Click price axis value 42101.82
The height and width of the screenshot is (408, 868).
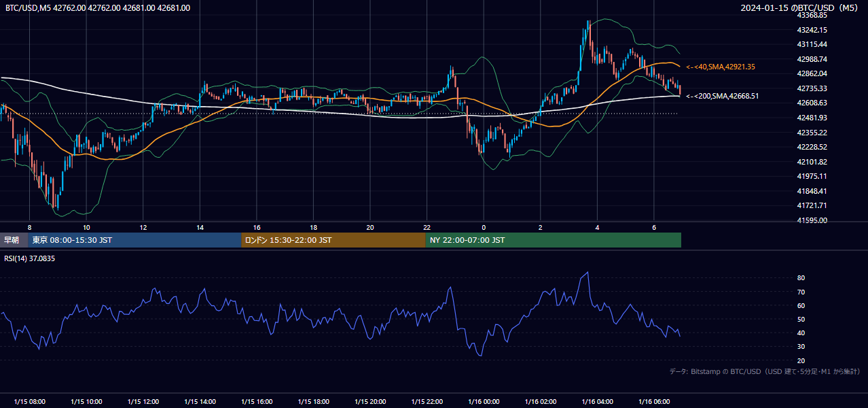(x=812, y=162)
